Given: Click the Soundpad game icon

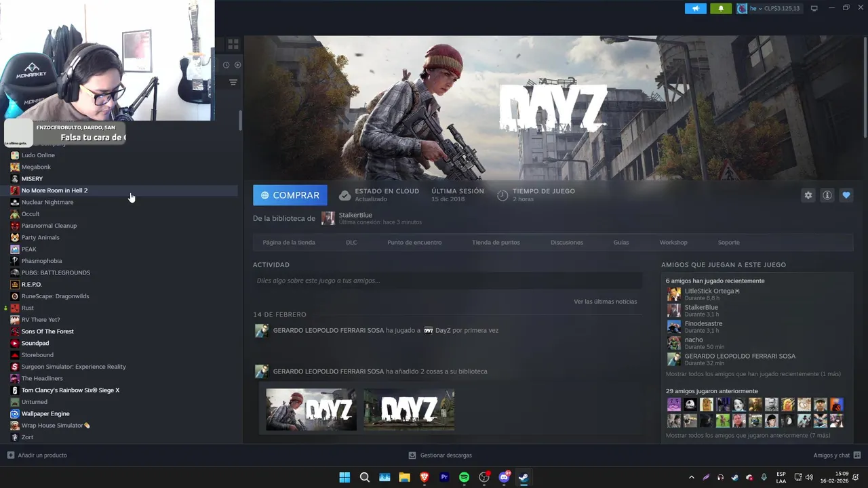Looking at the screenshot, I should [x=15, y=343].
